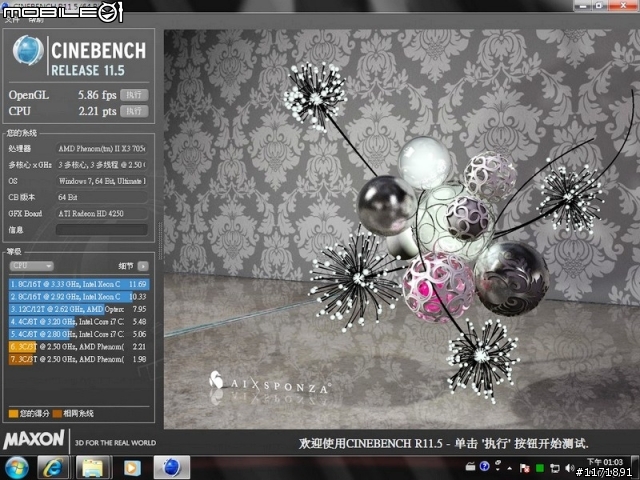The height and width of the screenshot is (480, 640).
Task: Open the volume speaker tray icon
Action: [570, 468]
